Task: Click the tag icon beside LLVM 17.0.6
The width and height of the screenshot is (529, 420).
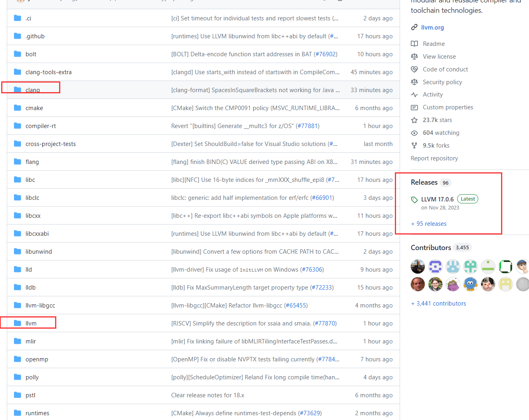Action: pyautogui.click(x=414, y=199)
